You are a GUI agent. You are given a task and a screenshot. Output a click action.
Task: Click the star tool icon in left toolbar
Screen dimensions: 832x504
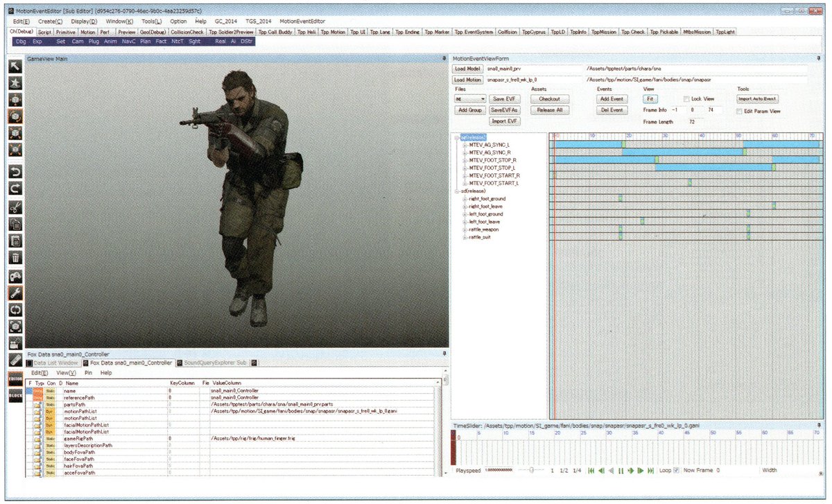coord(15,83)
